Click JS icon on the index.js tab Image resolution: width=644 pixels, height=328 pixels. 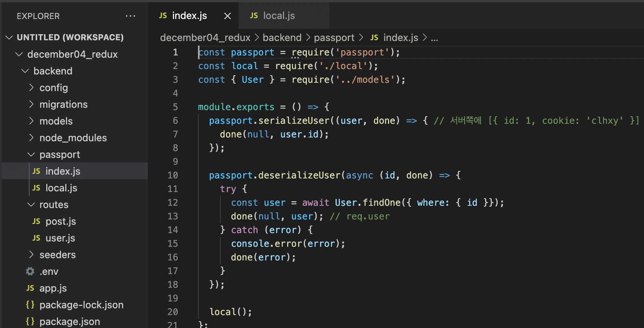pyautogui.click(x=163, y=16)
